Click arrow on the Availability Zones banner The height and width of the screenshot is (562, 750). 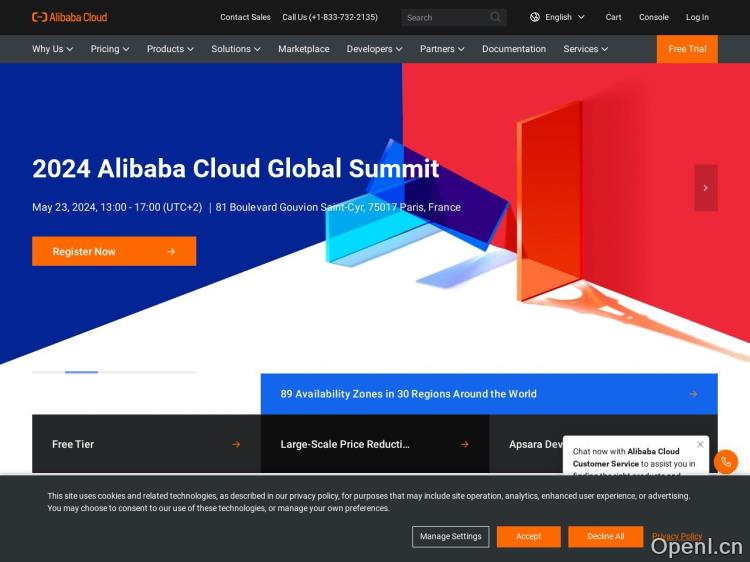coord(693,394)
